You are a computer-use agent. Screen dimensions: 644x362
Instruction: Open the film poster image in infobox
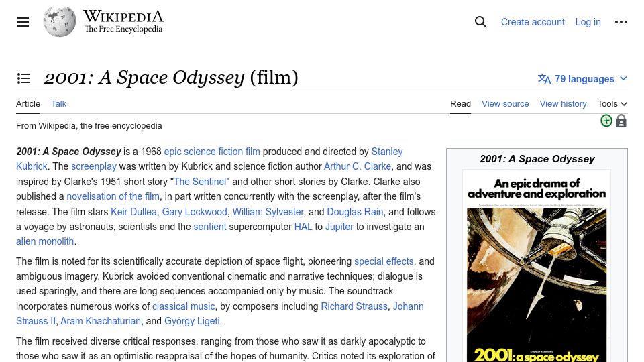click(537, 267)
